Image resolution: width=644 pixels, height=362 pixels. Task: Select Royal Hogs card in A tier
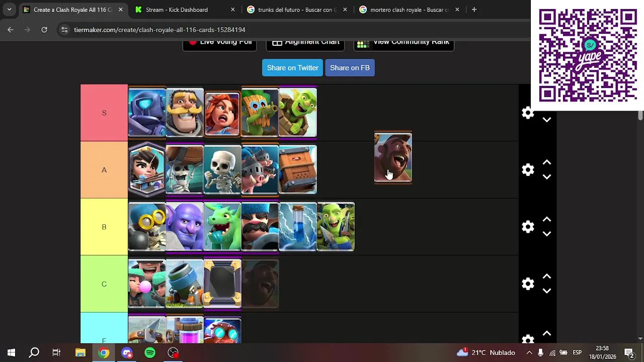(x=260, y=169)
